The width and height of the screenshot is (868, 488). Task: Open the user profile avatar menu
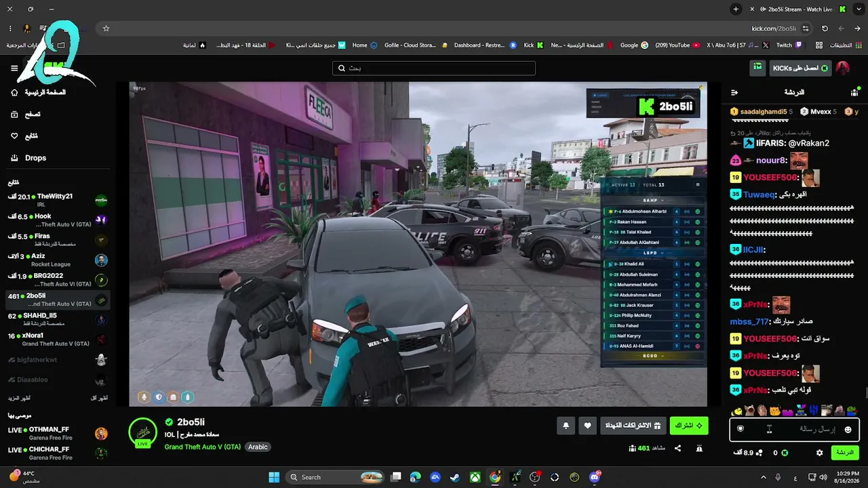coord(842,68)
